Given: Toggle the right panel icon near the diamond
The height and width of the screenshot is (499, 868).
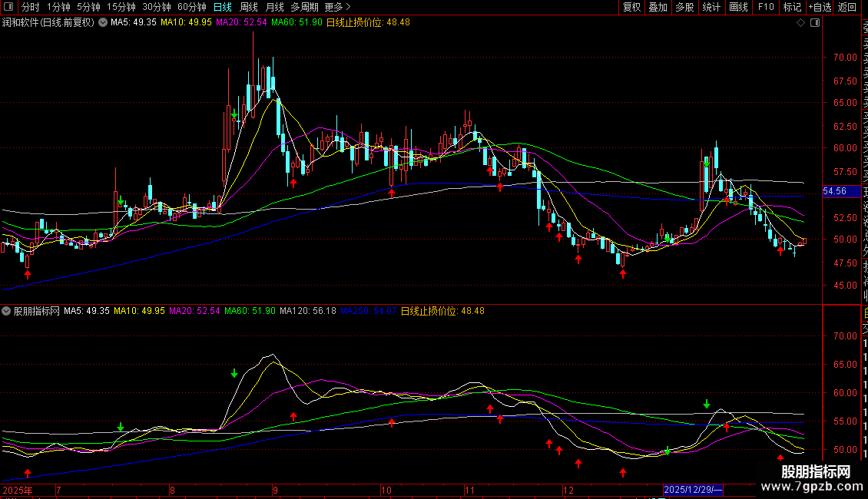Looking at the screenshot, I should (x=814, y=23).
